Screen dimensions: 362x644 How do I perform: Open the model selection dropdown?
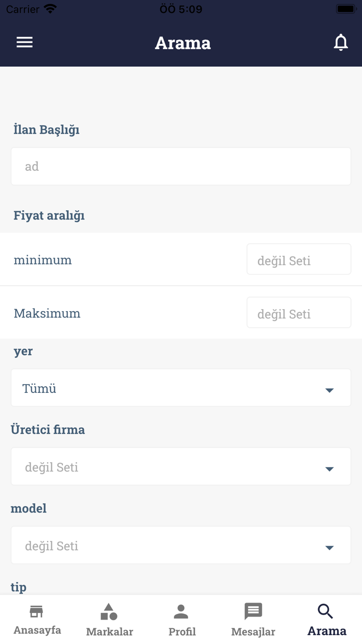point(180,545)
